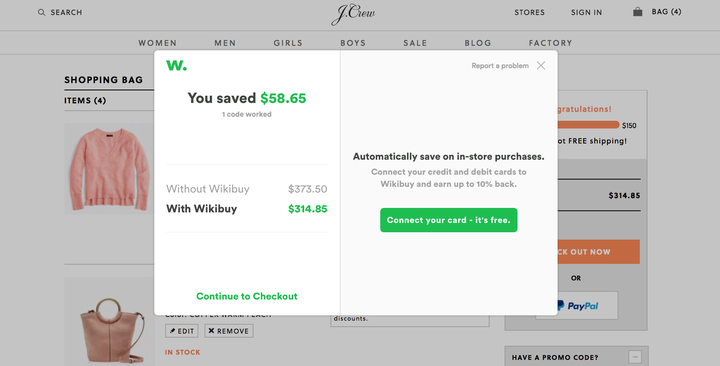Open the FACTORY tab
Image resolution: width=720 pixels, height=366 pixels.
coord(550,43)
